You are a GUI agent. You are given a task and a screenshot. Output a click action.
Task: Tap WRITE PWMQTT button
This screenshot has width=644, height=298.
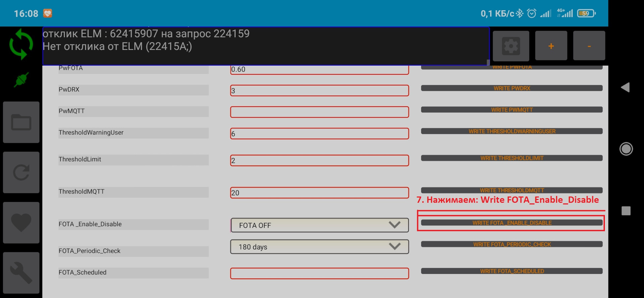click(512, 110)
